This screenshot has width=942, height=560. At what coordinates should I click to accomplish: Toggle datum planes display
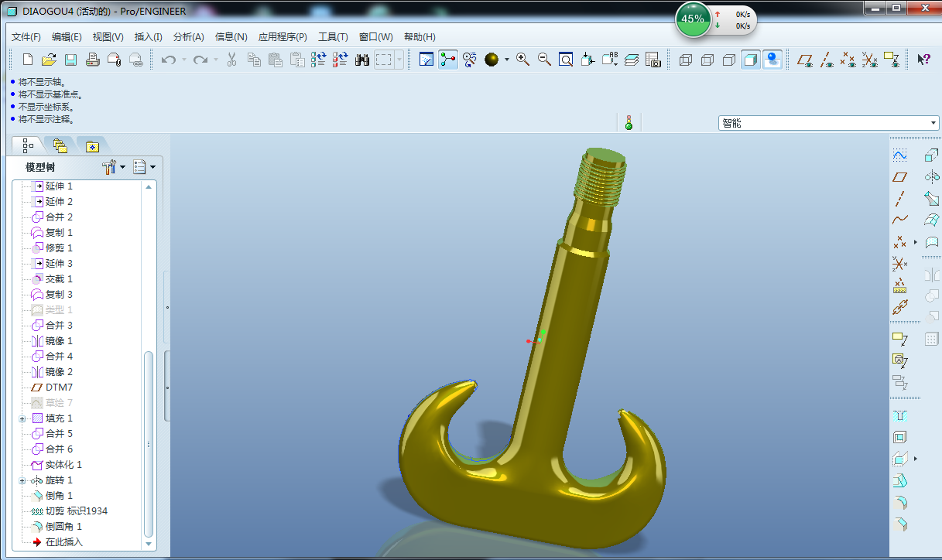(805, 60)
